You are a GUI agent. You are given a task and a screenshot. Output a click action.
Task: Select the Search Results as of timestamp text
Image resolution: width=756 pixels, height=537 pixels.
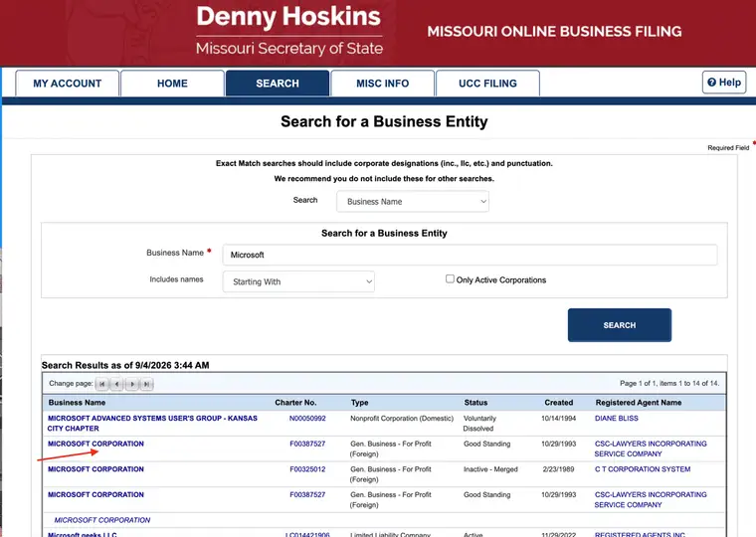pyautogui.click(x=125, y=365)
